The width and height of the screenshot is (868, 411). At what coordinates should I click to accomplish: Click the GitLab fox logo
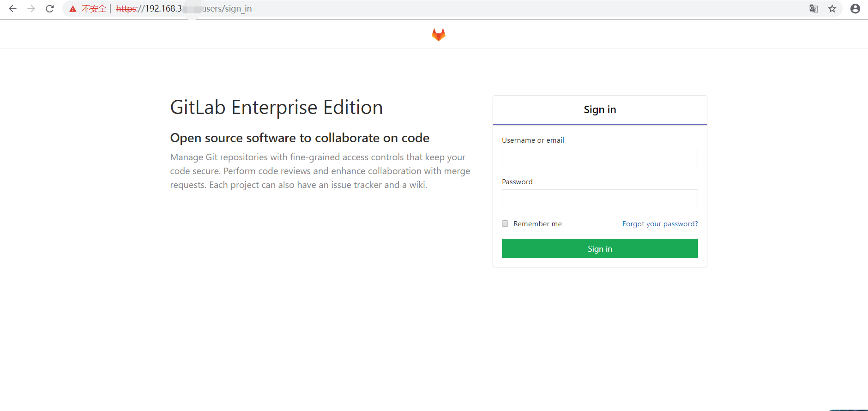(438, 35)
